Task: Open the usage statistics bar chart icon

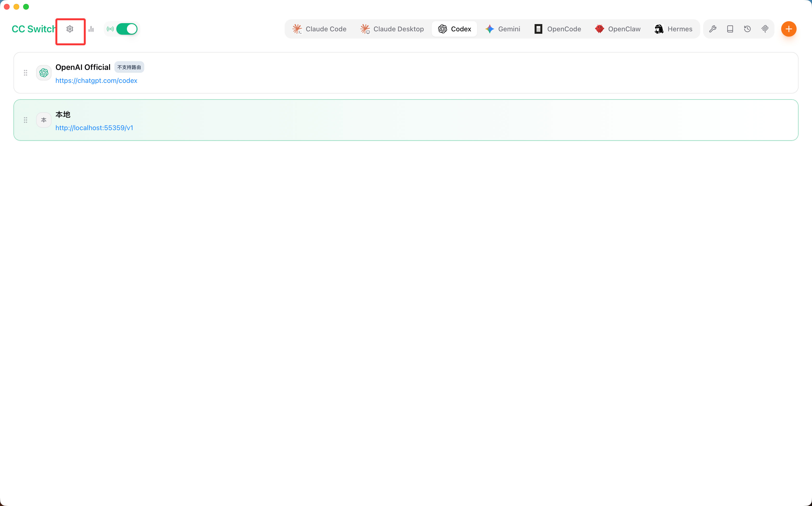Action: click(91, 29)
